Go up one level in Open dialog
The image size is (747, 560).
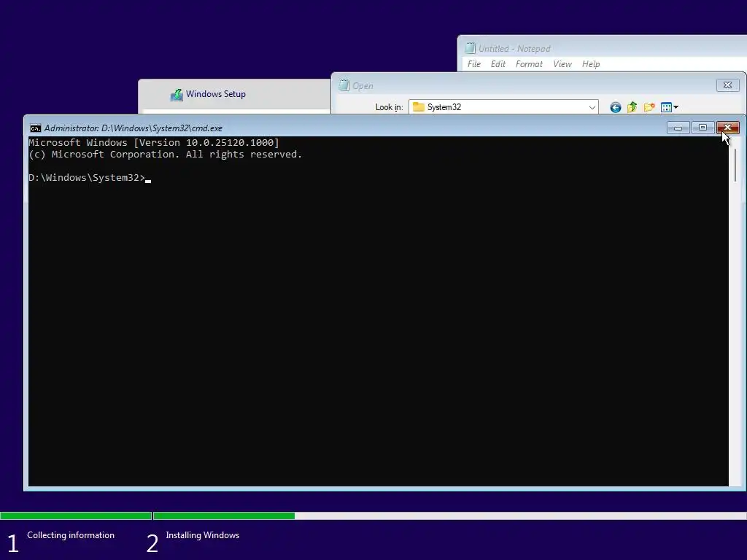pyautogui.click(x=632, y=108)
